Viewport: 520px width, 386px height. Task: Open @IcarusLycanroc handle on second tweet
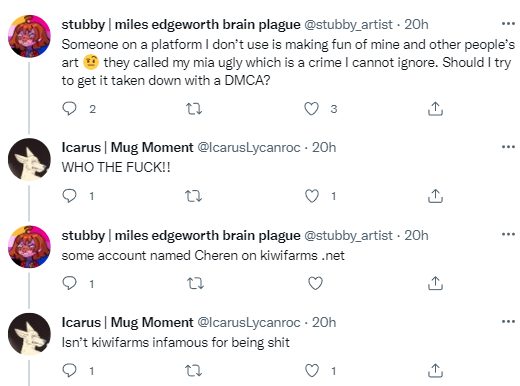(249, 147)
